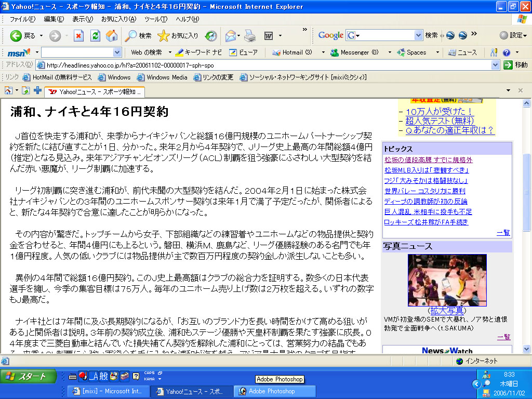This screenshot has height=399, width=532.
Task: Click the Google logo on the toolbar
Action: click(x=331, y=35)
